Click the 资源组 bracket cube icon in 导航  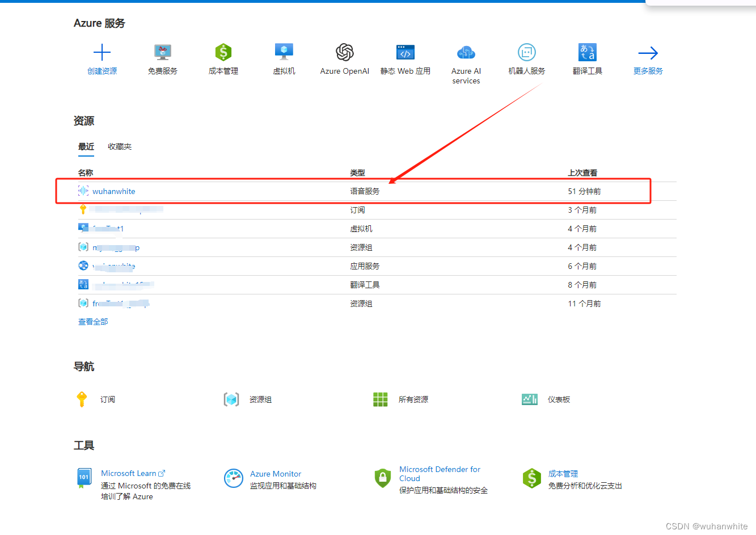coord(231,399)
